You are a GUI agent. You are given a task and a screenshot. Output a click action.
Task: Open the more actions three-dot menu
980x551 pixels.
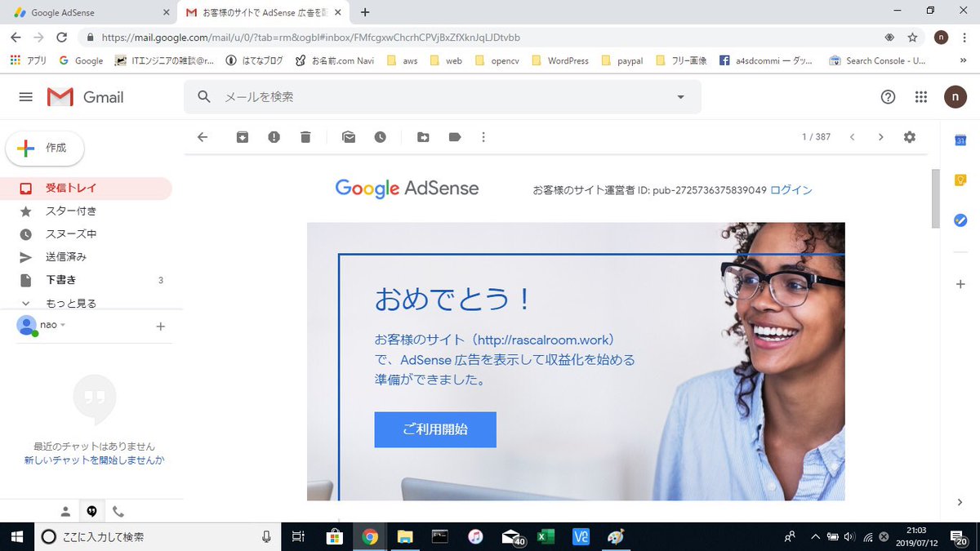click(483, 137)
